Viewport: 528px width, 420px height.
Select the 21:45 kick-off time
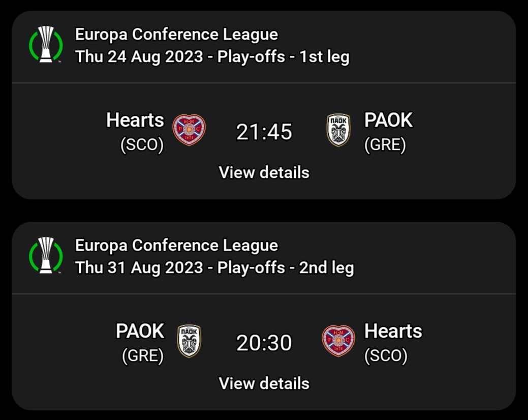(x=264, y=132)
